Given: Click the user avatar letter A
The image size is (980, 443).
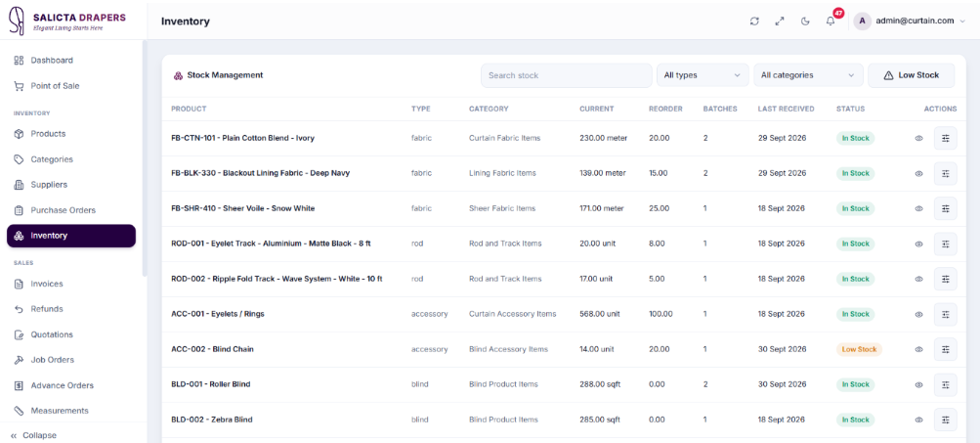Looking at the screenshot, I should pyautogui.click(x=863, y=21).
